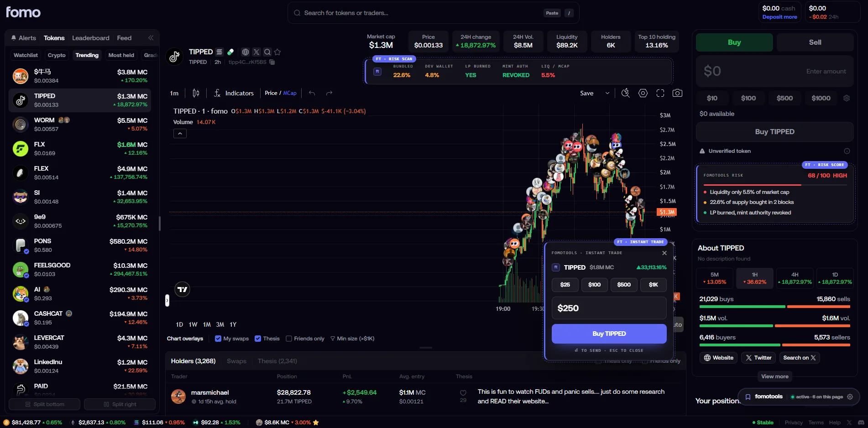This screenshot has width=868, height=428.
Task: Click the Unverified token info icon
Action: click(847, 151)
